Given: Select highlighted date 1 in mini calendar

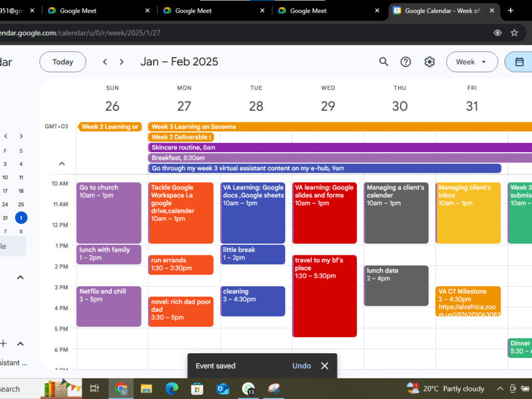Looking at the screenshot, I should 21,218.
